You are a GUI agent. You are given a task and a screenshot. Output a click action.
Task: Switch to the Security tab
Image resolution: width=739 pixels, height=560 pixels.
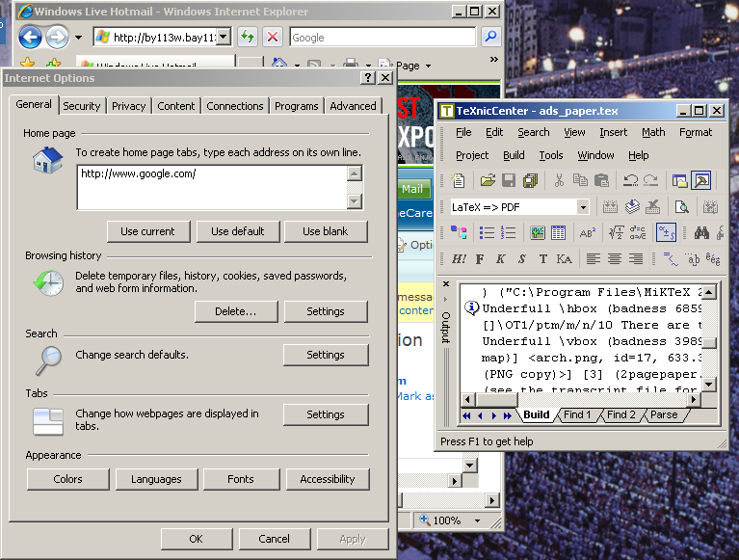[x=82, y=106]
